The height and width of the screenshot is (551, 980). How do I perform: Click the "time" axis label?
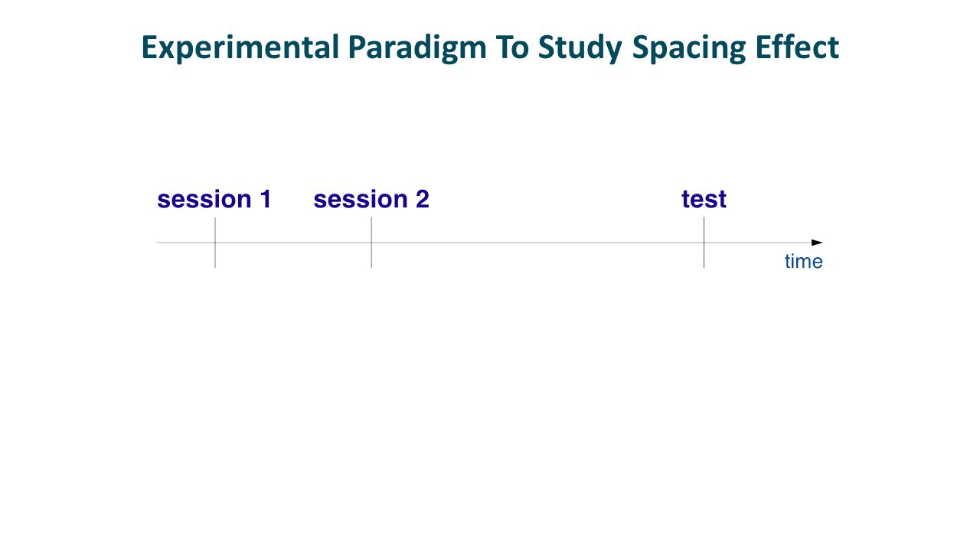[803, 262]
